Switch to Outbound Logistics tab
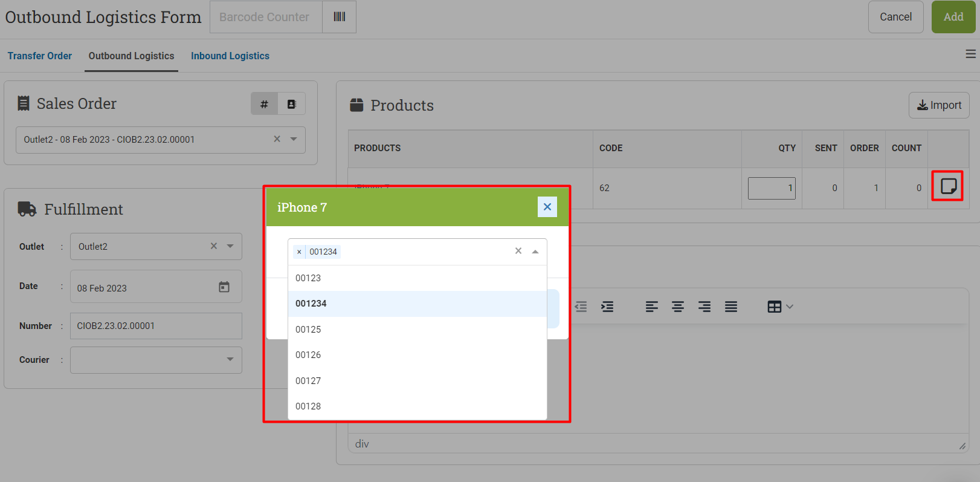980x482 pixels. [131, 56]
